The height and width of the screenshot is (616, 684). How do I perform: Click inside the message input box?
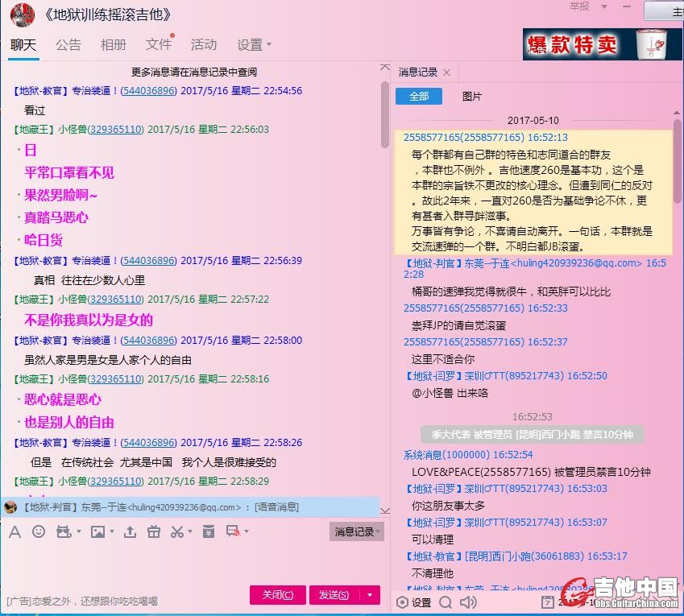click(x=192, y=562)
